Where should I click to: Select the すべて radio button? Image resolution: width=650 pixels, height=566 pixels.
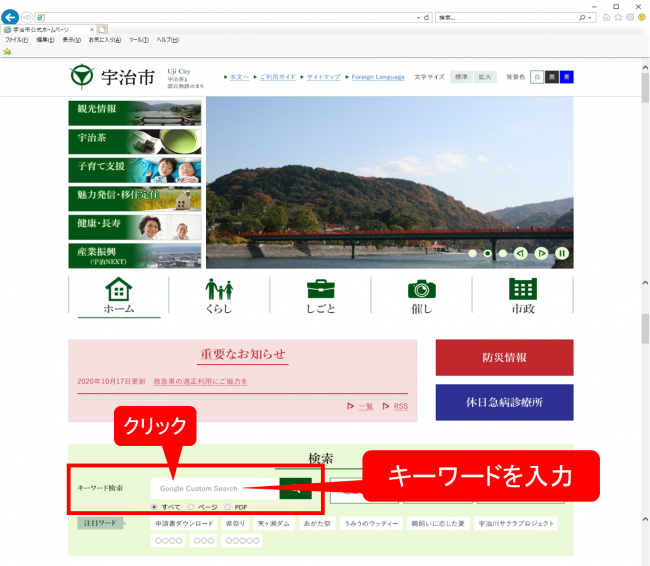(x=154, y=507)
